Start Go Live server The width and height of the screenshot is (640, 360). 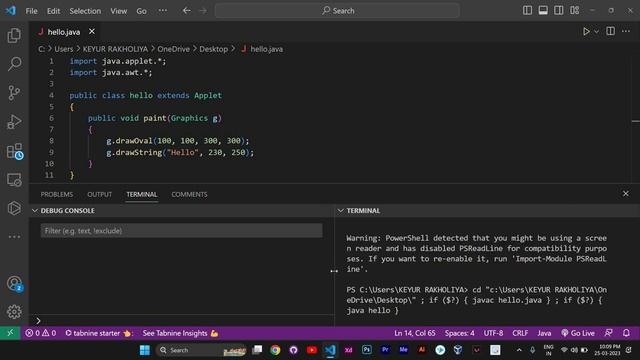click(578, 333)
